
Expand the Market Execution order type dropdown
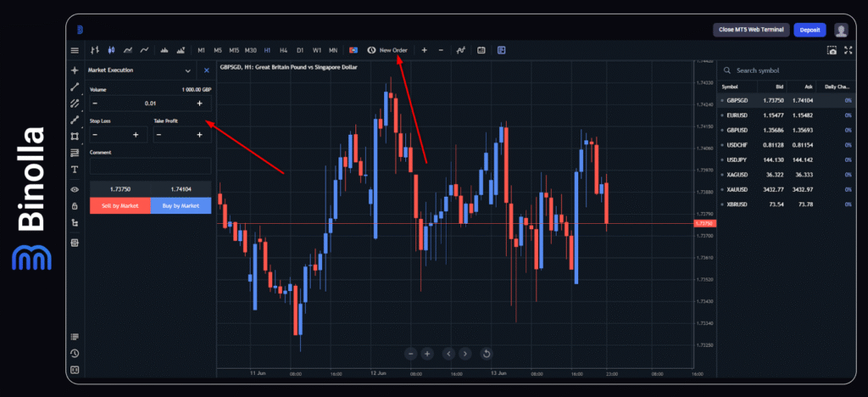[187, 70]
